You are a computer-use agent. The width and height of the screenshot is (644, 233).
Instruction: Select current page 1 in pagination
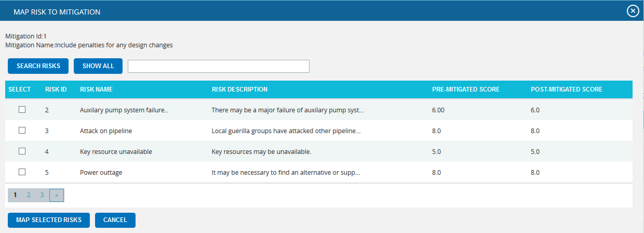click(x=15, y=195)
